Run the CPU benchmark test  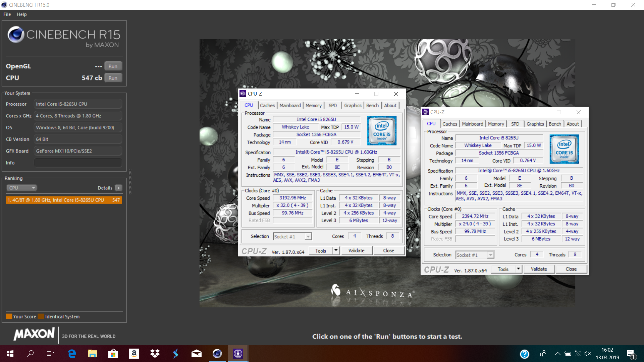tap(113, 78)
